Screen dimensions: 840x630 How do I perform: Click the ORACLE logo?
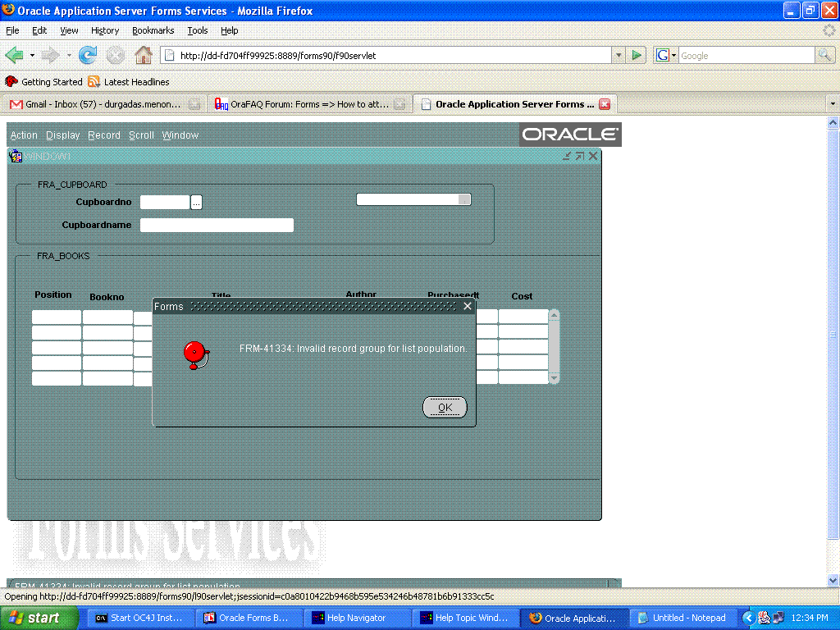click(x=570, y=135)
